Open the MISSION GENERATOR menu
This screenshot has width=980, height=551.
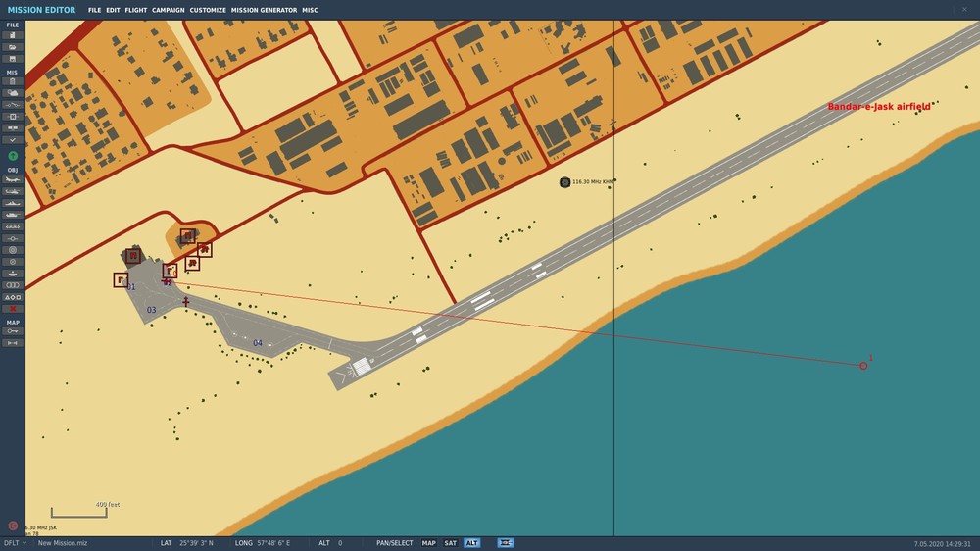[x=264, y=10]
